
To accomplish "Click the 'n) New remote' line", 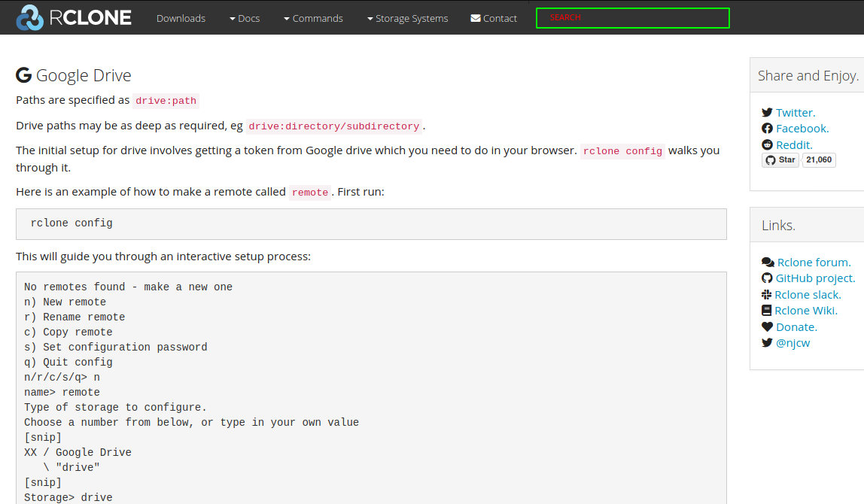I will click(65, 302).
